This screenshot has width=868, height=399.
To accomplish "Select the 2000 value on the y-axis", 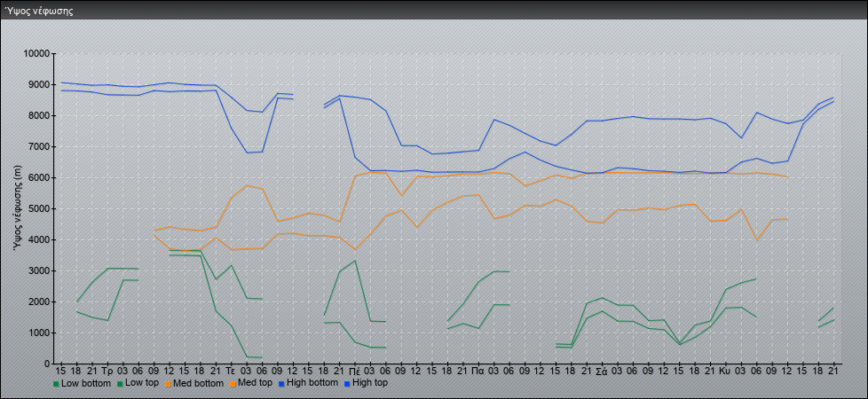I will click(40, 301).
